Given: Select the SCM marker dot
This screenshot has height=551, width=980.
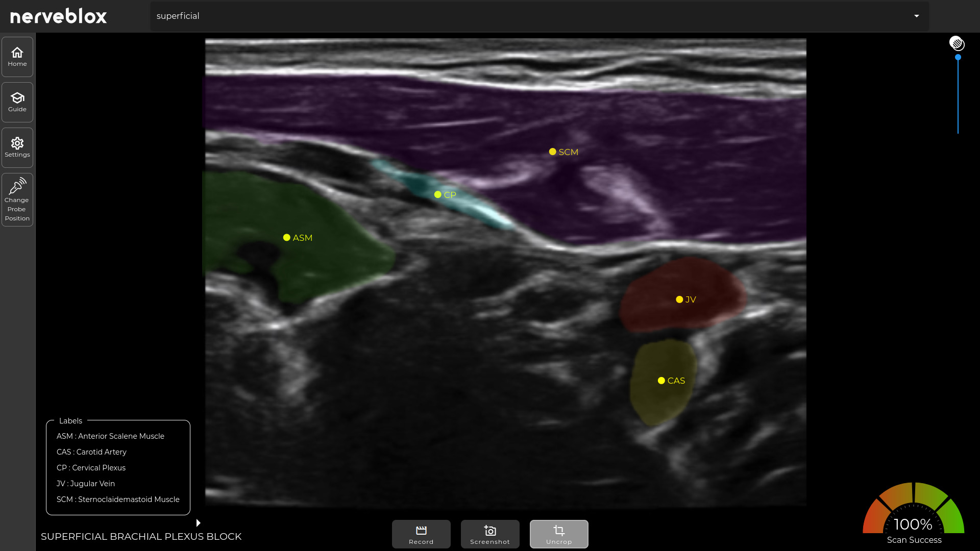Looking at the screenshot, I should point(552,152).
